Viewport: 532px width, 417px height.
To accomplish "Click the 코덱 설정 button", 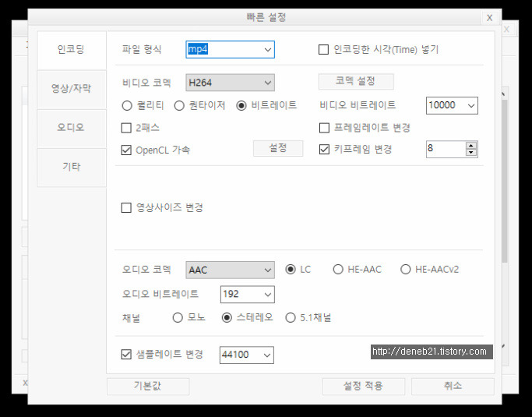I will 356,82.
